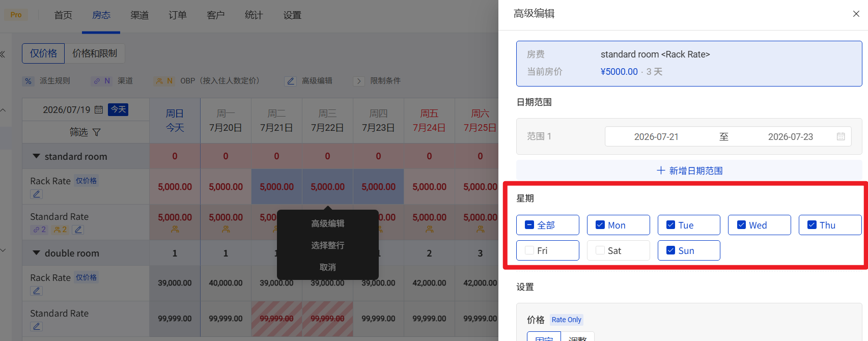Click striped 99,999.00 cell for 7月22日
Image resolution: width=868 pixels, height=341 pixels.
pos(327,319)
